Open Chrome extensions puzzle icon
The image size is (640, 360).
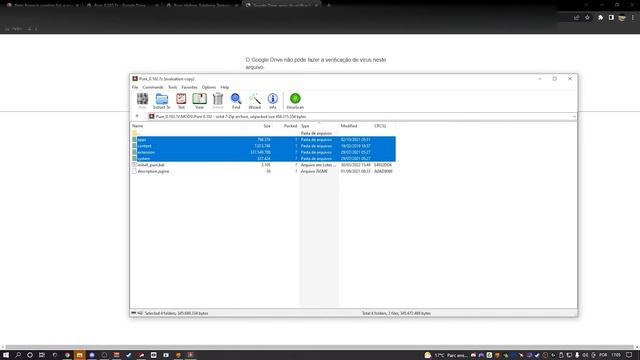pos(600,18)
